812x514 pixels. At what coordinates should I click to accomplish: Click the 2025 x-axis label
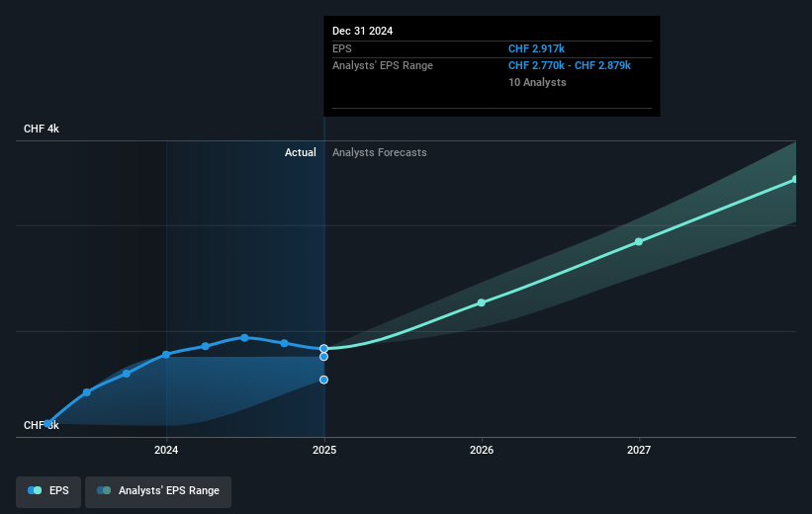(324, 450)
